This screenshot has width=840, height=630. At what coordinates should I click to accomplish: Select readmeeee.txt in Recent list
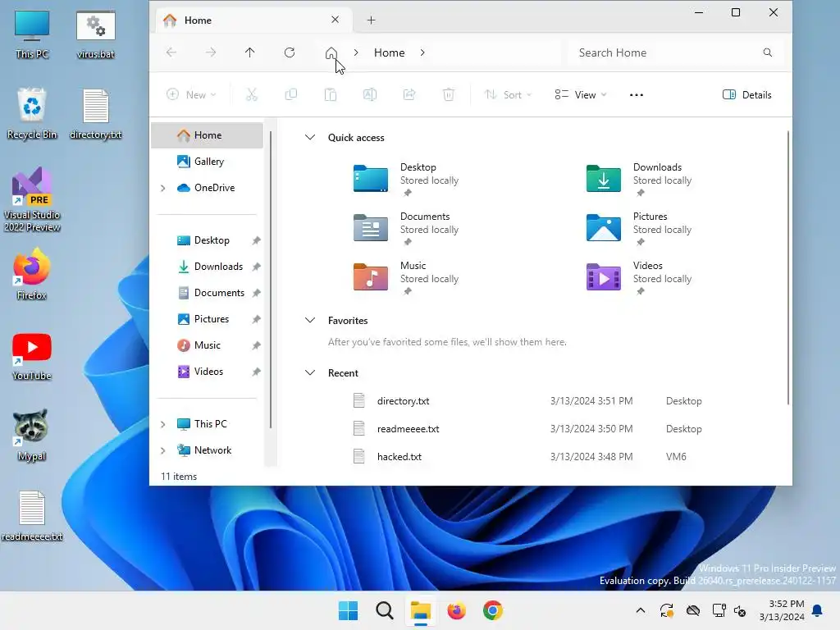coord(527,428)
